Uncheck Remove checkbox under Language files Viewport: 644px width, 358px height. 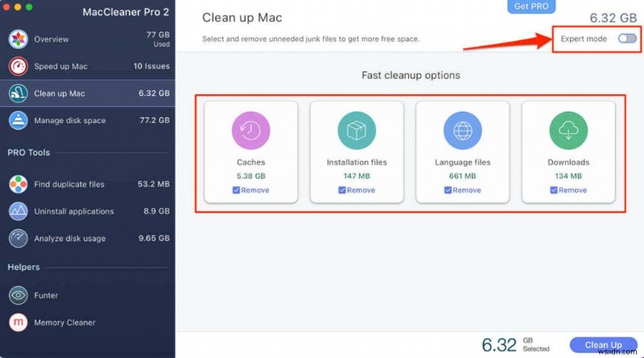coord(448,191)
